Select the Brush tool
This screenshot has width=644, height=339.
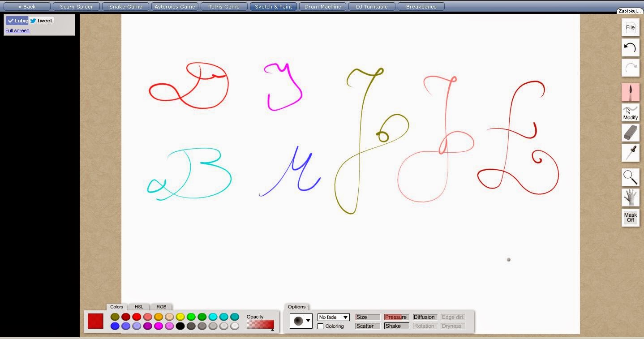pyautogui.click(x=630, y=92)
